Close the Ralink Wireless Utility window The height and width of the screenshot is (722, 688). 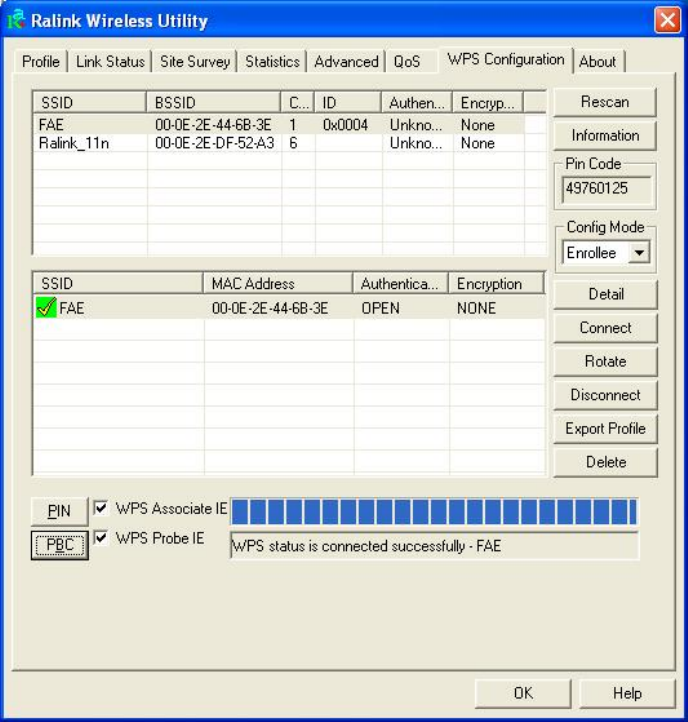pos(667,20)
